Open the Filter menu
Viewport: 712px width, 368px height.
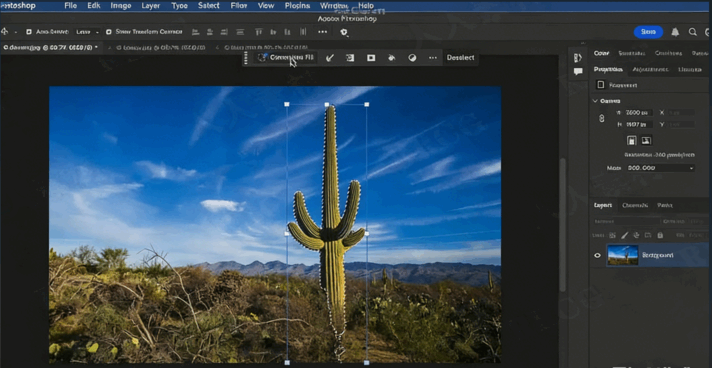click(239, 6)
